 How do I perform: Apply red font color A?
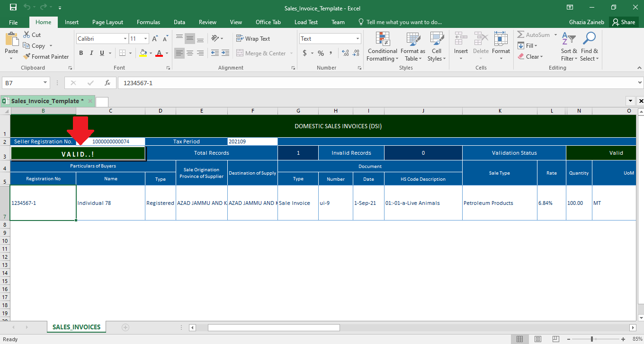(159, 53)
